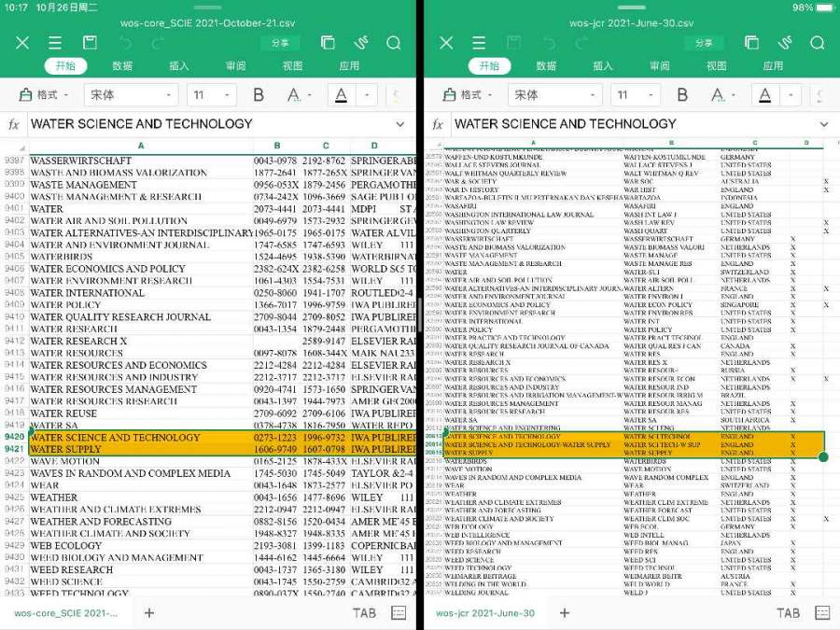This screenshot has width=840, height=630.
Task: Expand formula bar chevron in left window
Action: coord(400,124)
